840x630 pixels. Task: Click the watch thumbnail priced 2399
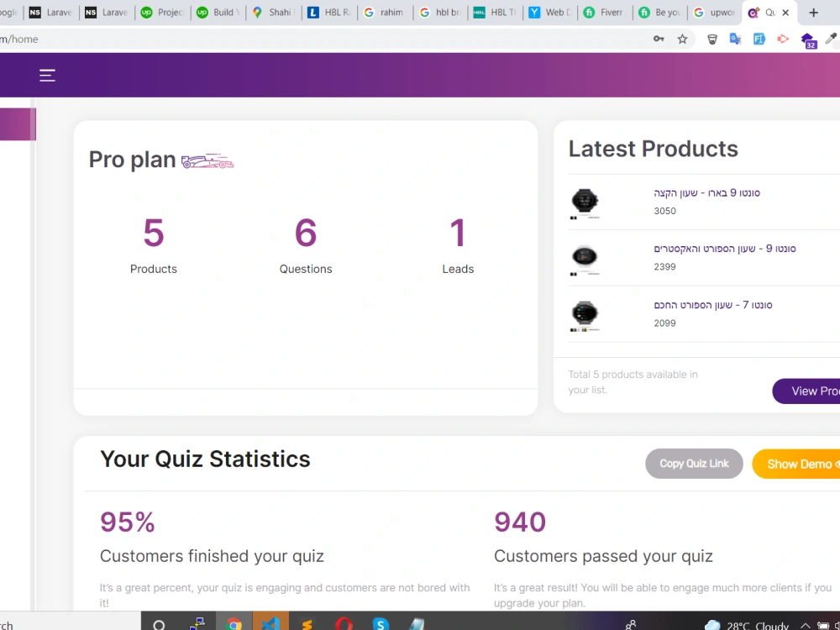coord(585,260)
